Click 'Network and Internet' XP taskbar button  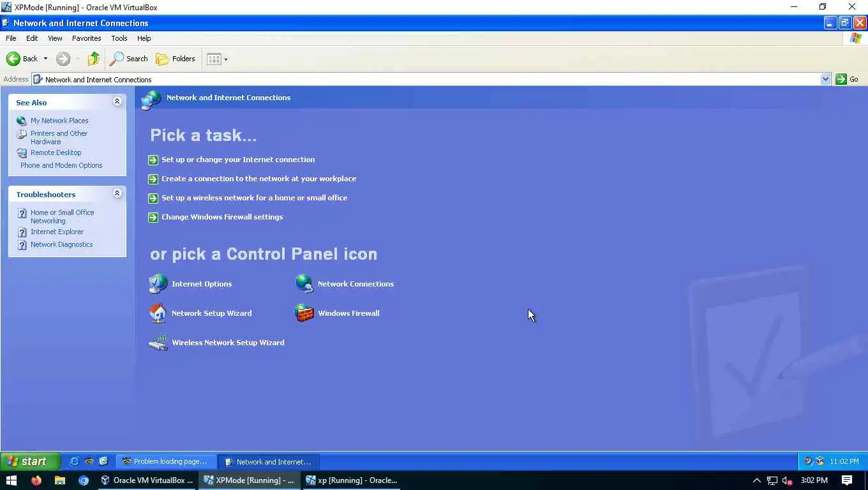269,461
